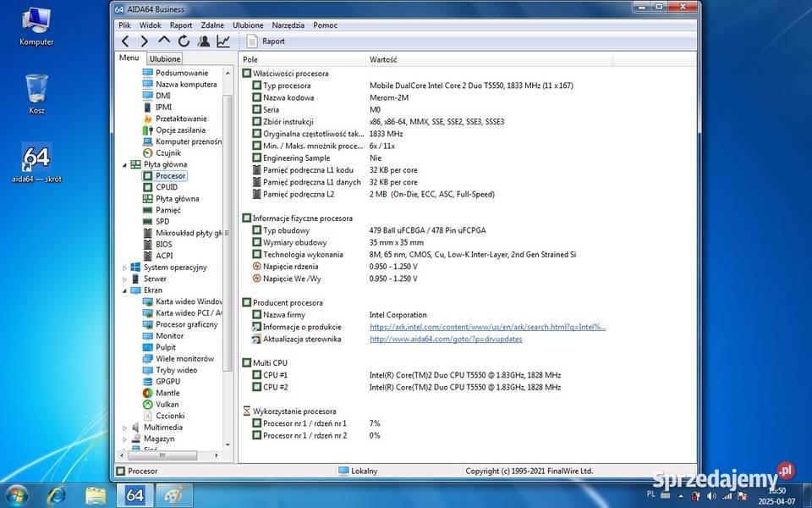This screenshot has height=508, width=812.
Task: Open the Narzędzia menu
Action: (288, 25)
